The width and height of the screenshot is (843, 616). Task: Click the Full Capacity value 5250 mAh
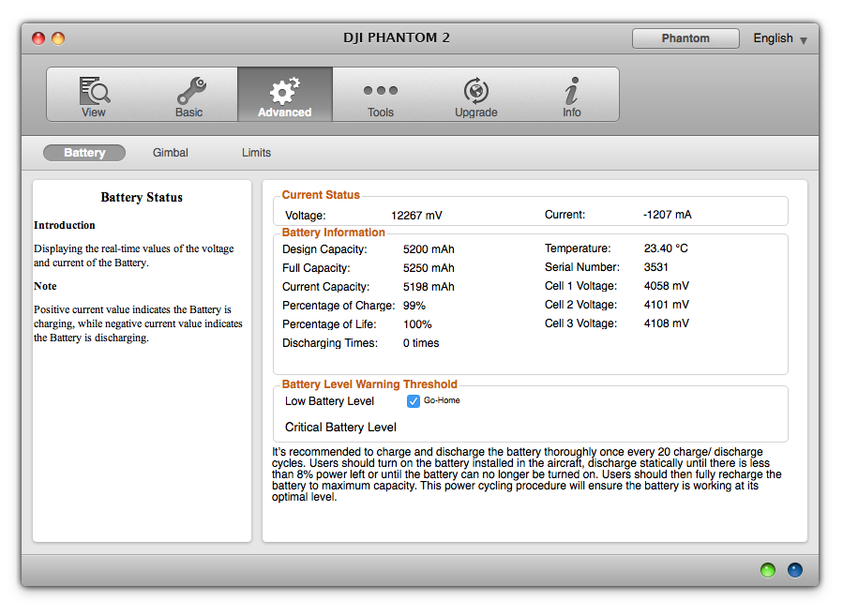[429, 268]
